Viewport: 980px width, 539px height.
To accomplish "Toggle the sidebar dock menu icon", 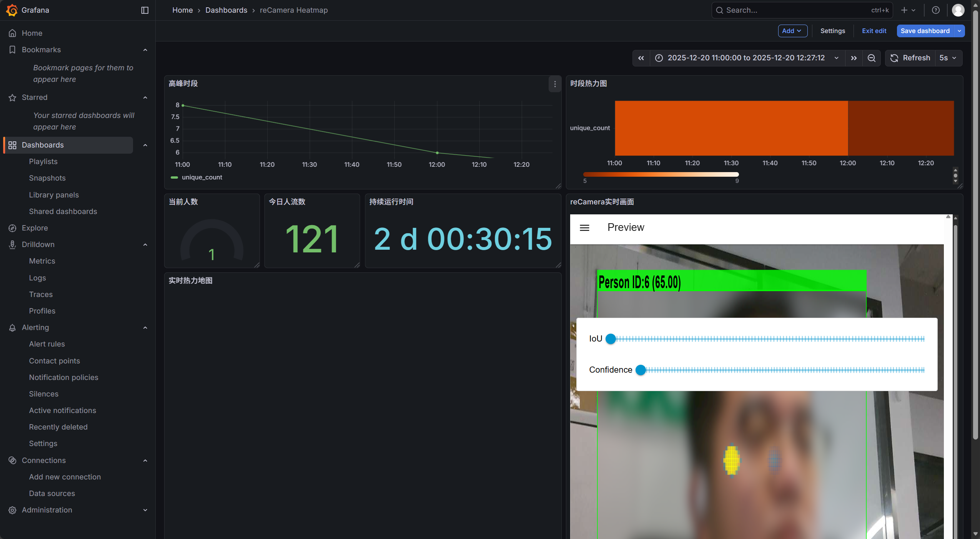I will [145, 10].
